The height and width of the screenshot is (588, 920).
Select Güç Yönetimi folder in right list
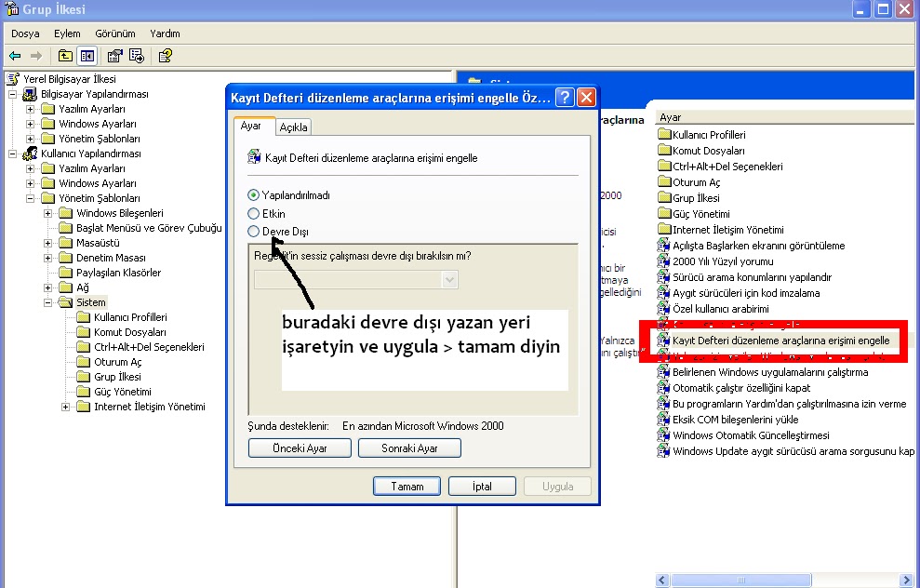coord(694,214)
